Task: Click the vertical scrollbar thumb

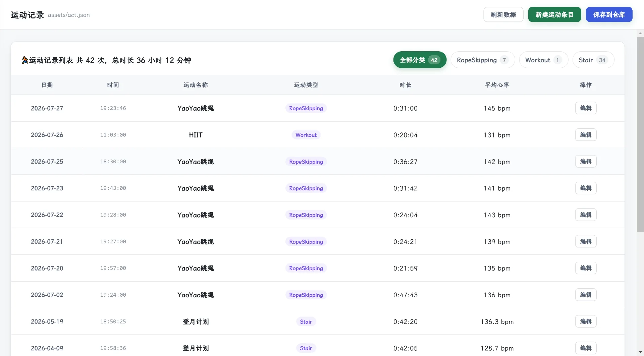Action: coord(640,134)
